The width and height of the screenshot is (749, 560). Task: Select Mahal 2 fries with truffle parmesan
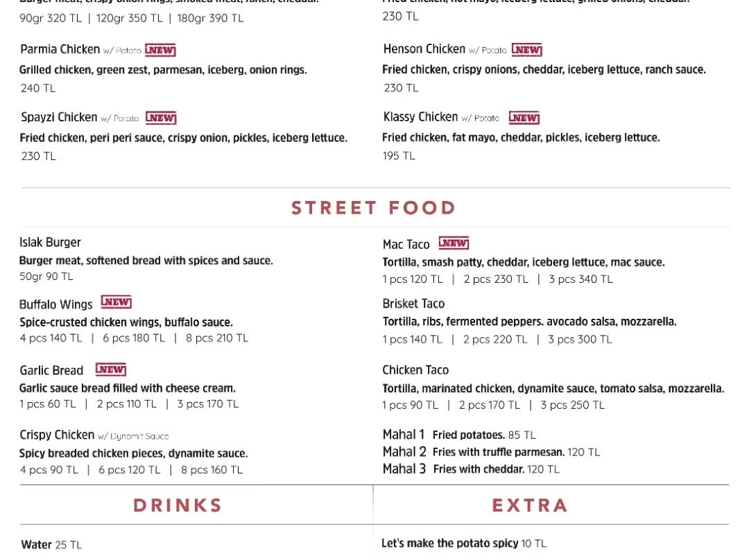[x=492, y=452]
